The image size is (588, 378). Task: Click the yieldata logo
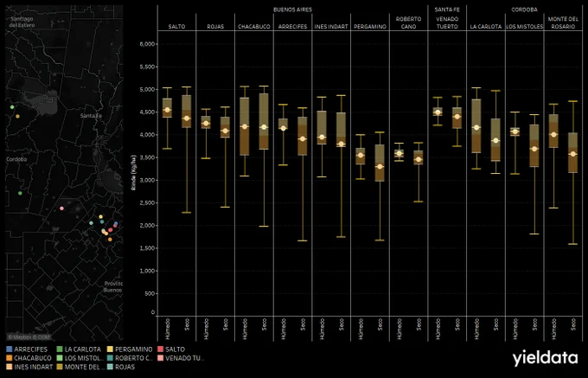(546, 358)
